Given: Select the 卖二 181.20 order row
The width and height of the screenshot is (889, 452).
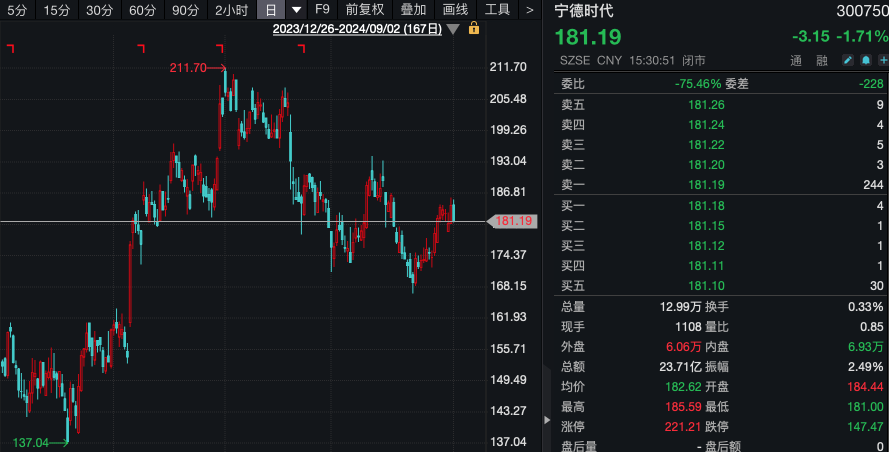Looking at the screenshot, I should 721,164.
